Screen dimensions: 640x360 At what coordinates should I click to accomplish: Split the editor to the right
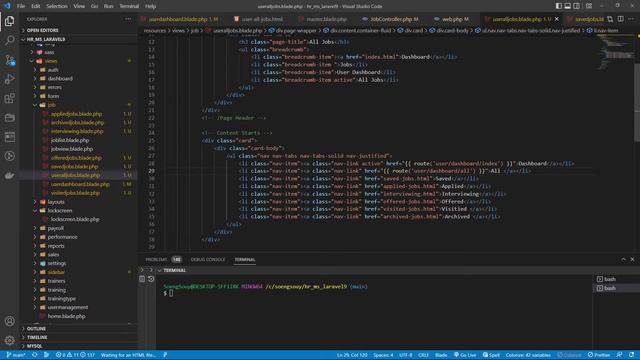click(620, 19)
